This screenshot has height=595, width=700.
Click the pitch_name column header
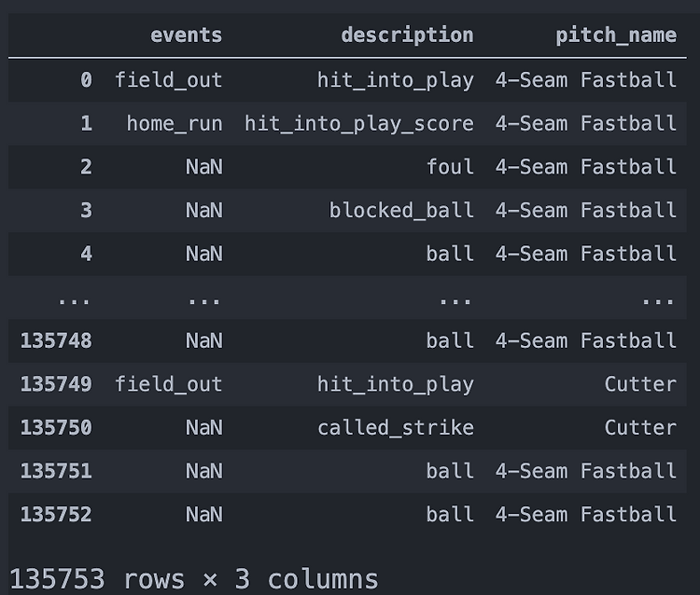(x=616, y=35)
